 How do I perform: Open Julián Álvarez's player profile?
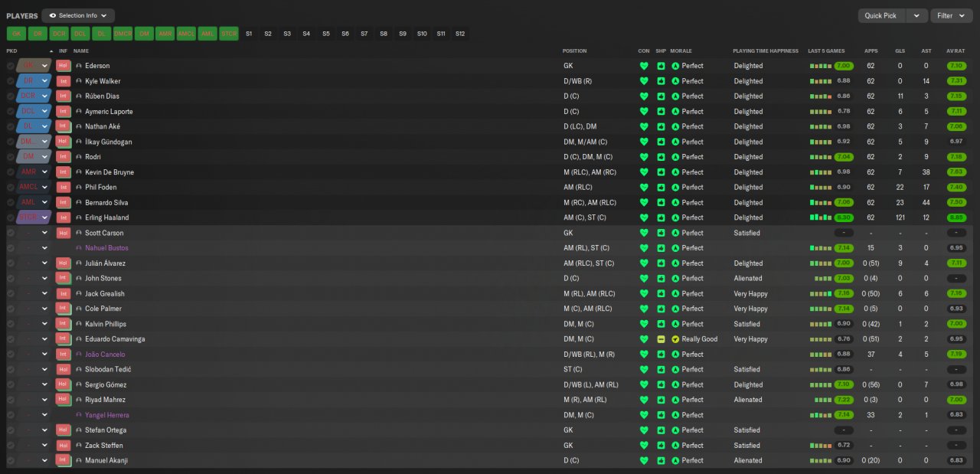[103, 263]
